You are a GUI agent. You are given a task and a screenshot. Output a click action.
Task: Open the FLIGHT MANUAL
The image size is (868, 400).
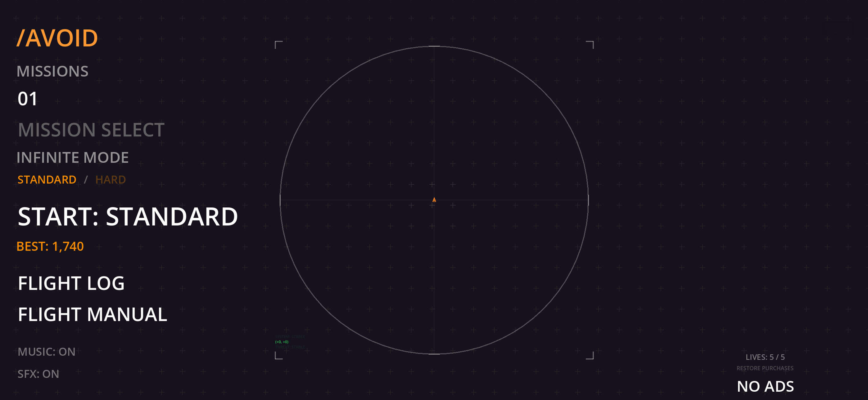[92, 314]
